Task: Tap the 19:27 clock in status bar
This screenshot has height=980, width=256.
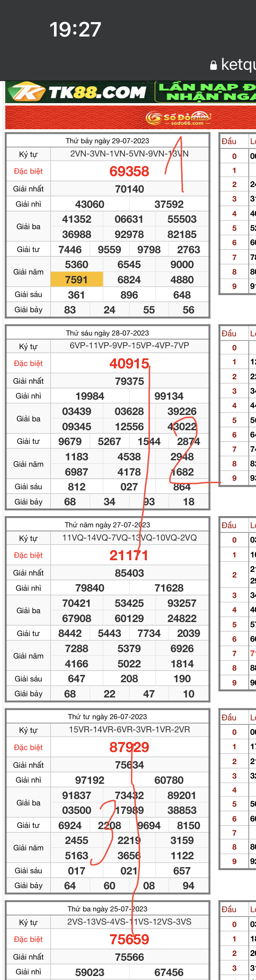Action: coord(75,30)
